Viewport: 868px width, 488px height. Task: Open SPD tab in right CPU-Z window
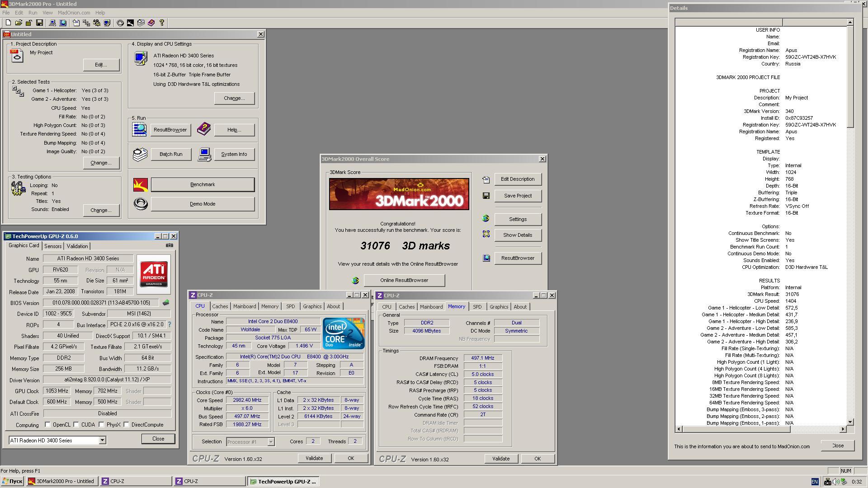[x=477, y=307]
